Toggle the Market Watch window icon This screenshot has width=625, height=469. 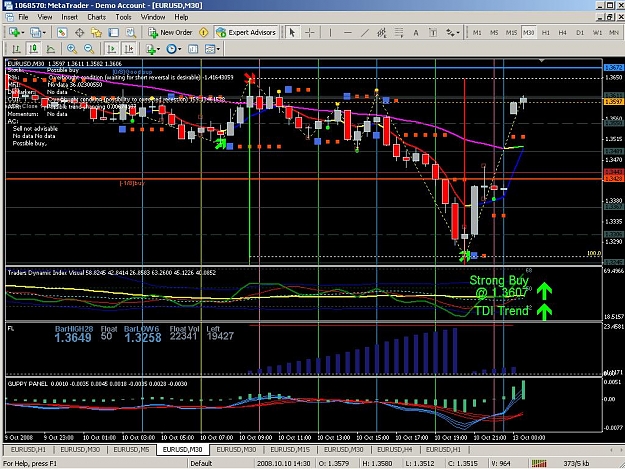pos(62,32)
